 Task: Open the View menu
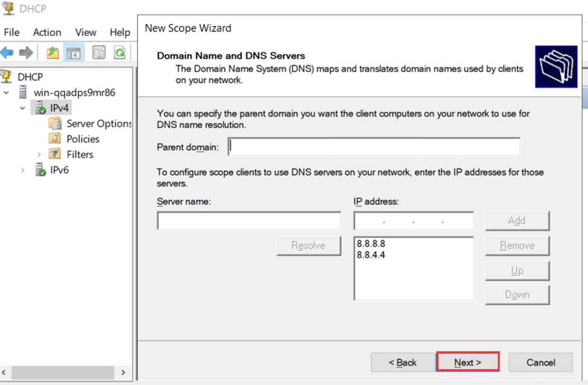coord(85,33)
